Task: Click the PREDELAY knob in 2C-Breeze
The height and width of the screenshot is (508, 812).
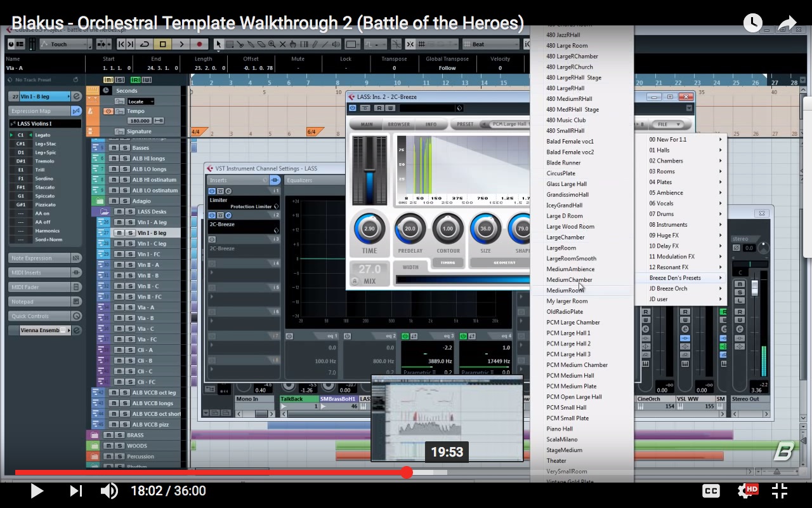Action: coord(410,229)
